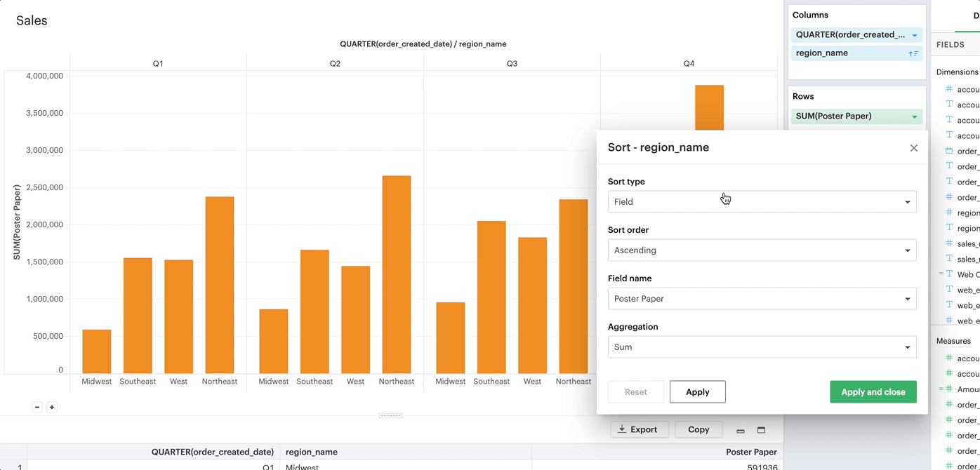This screenshot has height=470, width=980.
Task: Open the QUARTER(order_created_date) pill menu in Columns
Action: coord(915,34)
